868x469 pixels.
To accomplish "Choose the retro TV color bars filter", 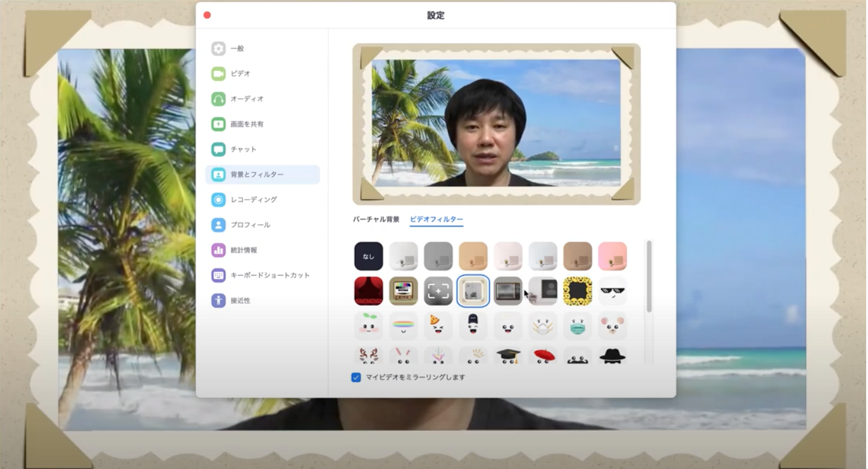I will 404,291.
